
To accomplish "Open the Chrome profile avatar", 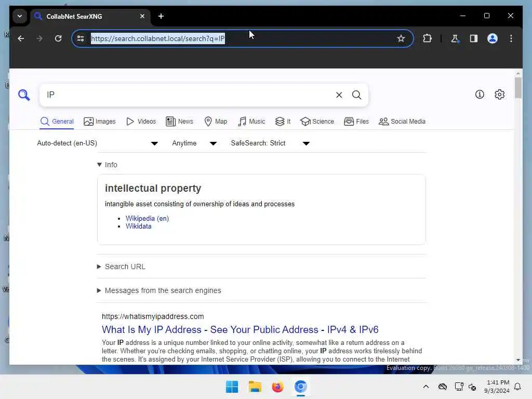I will (493, 38).
